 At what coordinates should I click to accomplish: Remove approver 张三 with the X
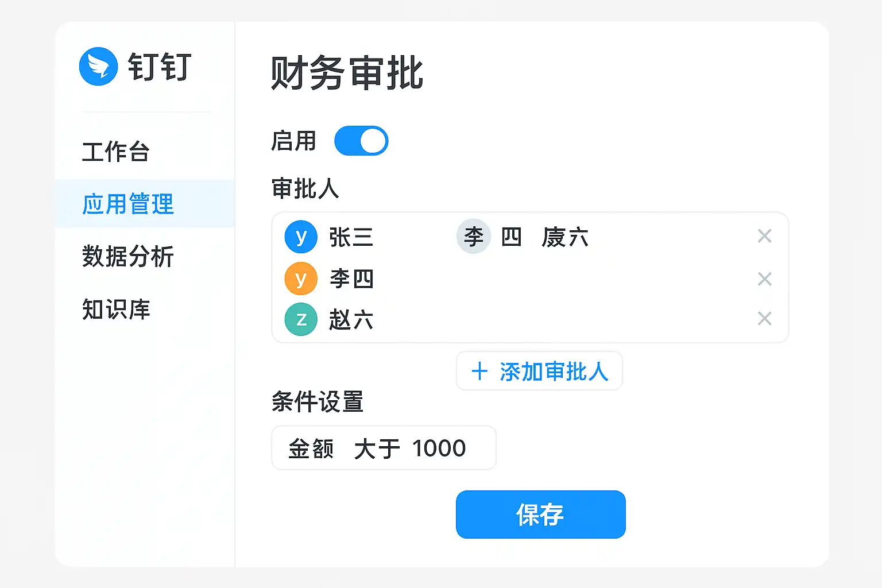[x=764, y=236]
